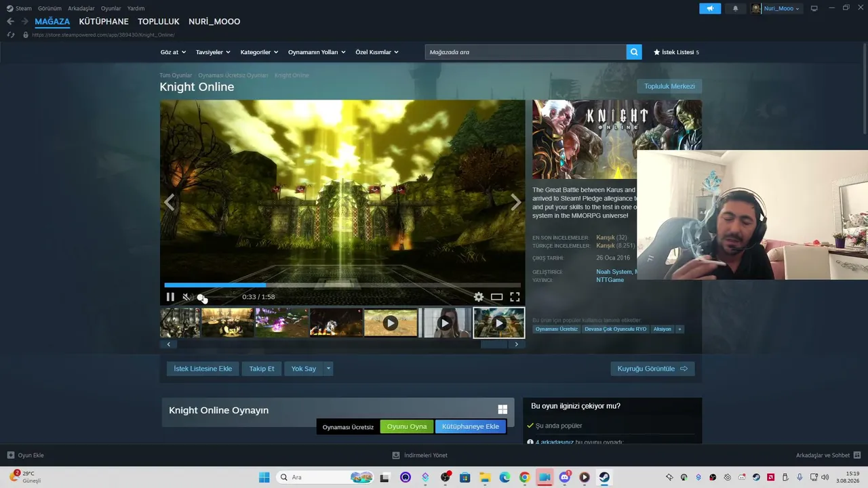This screenshot has height=488, width=868.
Task: Click İstek Listesine Ekle button
Action: pyautogui.click(x=203, y=369)
